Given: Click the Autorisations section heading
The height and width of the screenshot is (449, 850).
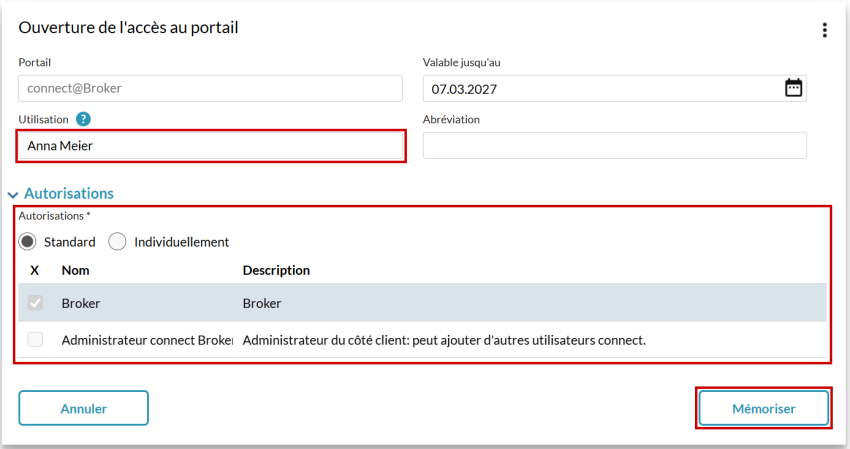Looking at the screenshot, I should (x=69, y=194).
